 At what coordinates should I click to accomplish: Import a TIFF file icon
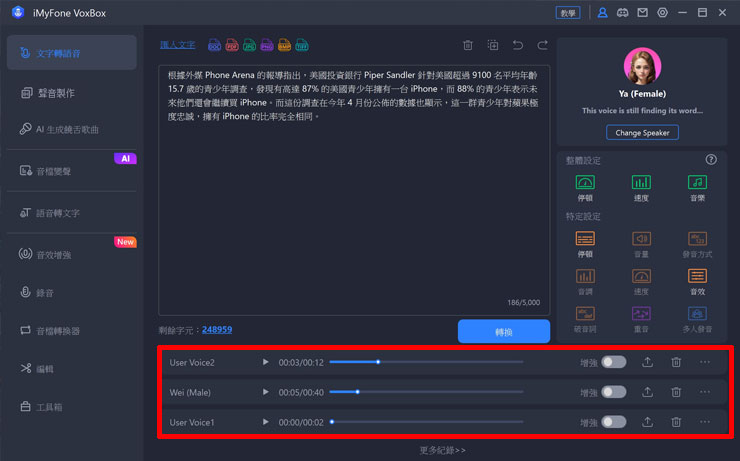point(302,45)
